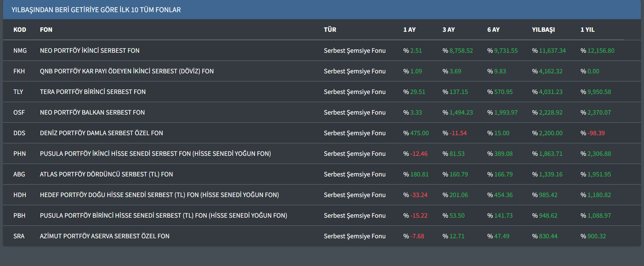Select the 6 AY column header
Viewport: 644px width, 266px height.
pyautogui.click(x=493, y=30)
